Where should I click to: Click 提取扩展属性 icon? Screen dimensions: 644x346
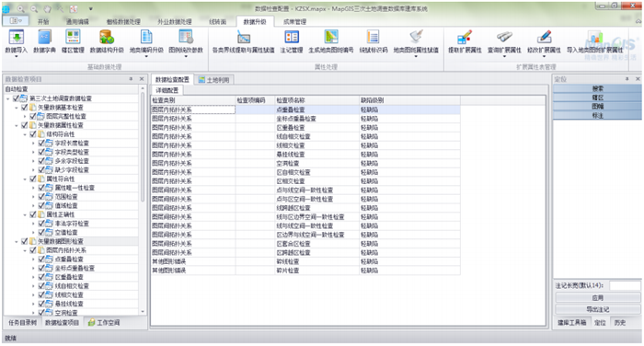pos(465,38)
